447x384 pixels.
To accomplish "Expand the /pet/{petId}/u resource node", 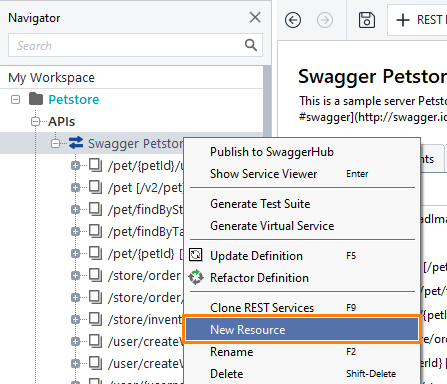I will pyautogui.click(x=76, y=165).
